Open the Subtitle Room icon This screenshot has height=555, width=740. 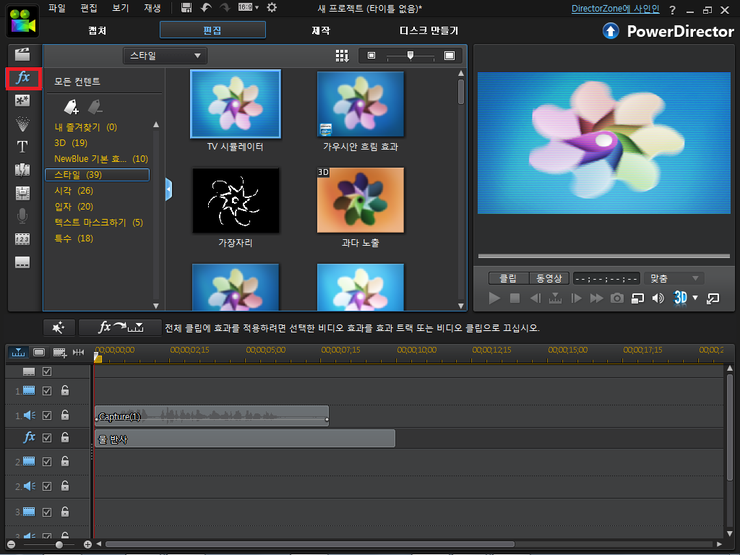coord(22,262)
